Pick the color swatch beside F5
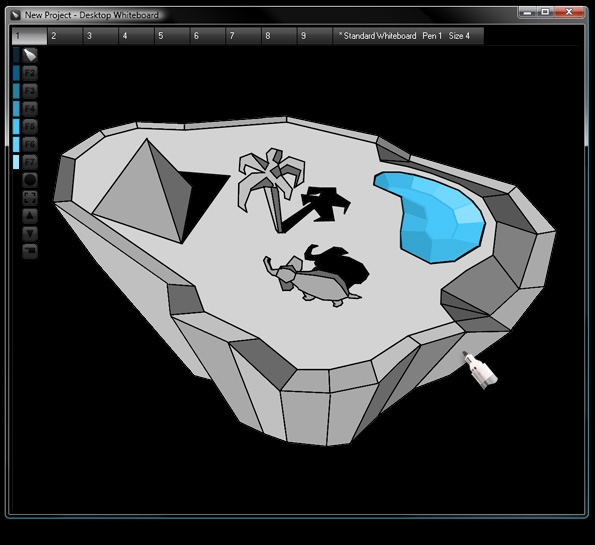This screenshot has height=545, width=595. click(x=16, y=126)
